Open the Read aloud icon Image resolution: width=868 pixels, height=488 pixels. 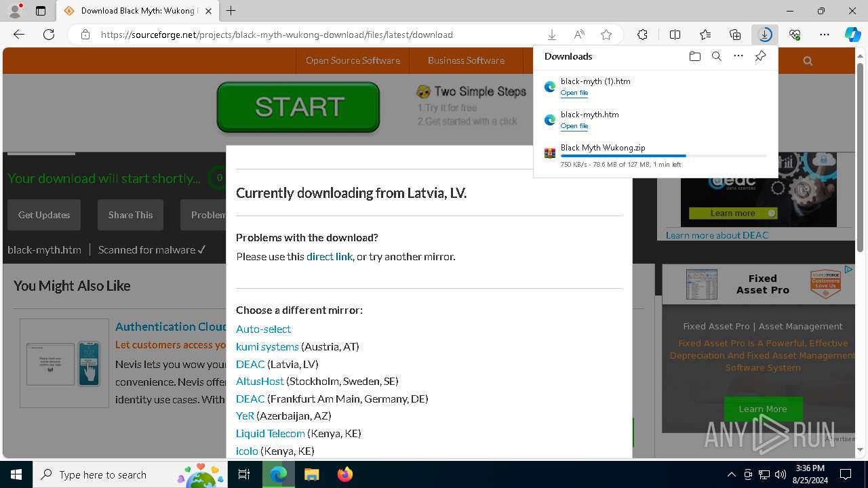coord(579,35)
